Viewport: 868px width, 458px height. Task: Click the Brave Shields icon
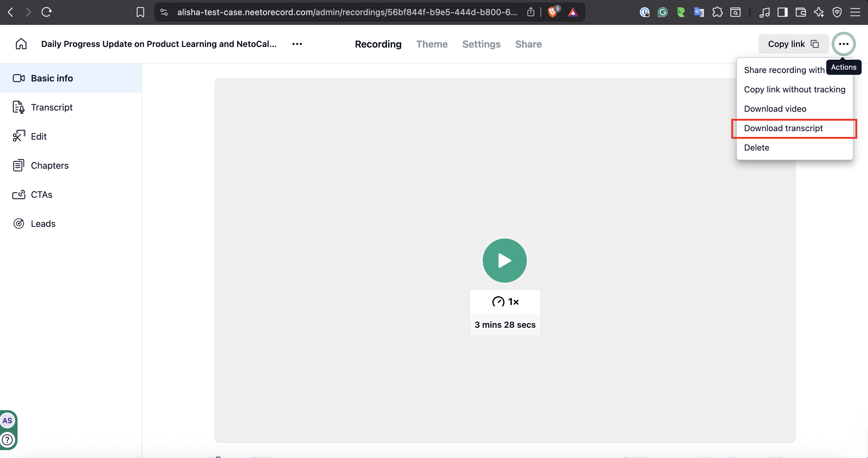[552, 12]
